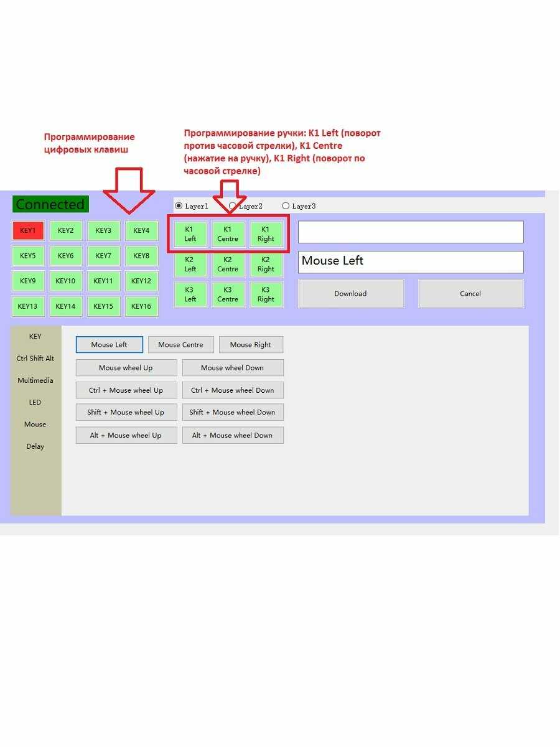This screenshot has height=747, width=560.
Task: Switch to the Layer2 radio option
Action: tap(233, 206)
